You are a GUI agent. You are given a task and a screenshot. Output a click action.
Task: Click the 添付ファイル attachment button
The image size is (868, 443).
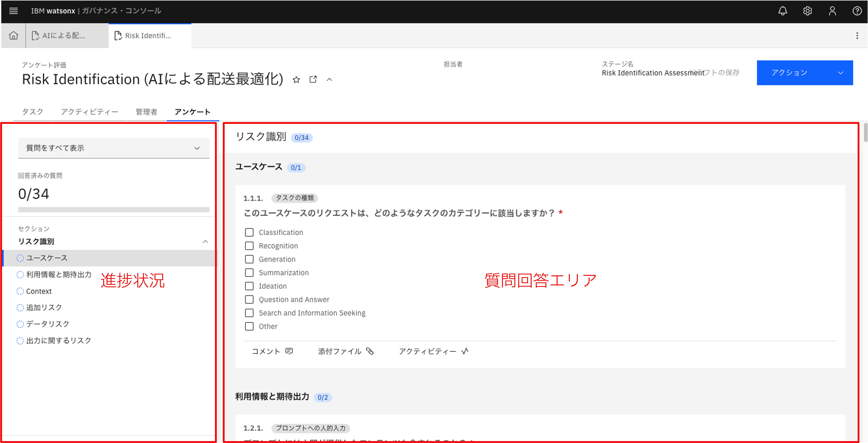345,351
